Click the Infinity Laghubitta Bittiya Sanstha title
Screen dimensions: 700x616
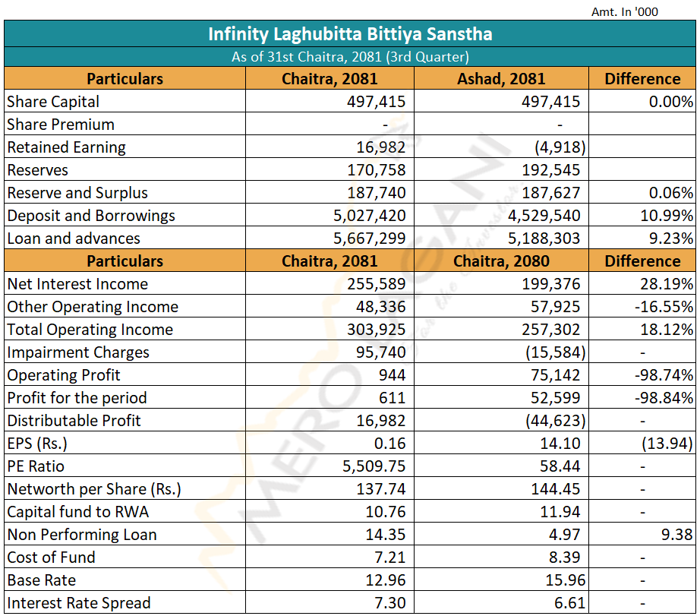(x=350, y=34)
